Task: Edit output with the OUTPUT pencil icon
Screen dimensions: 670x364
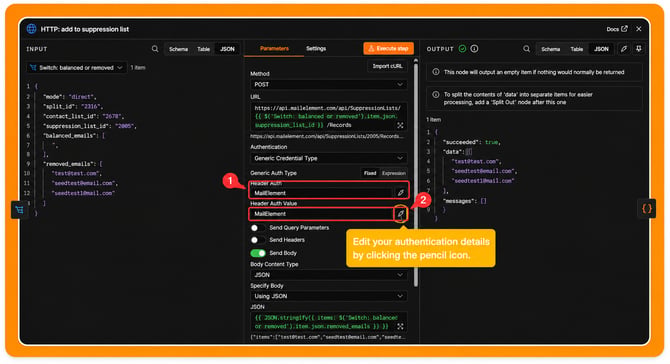Action: (x=624, y=49)
